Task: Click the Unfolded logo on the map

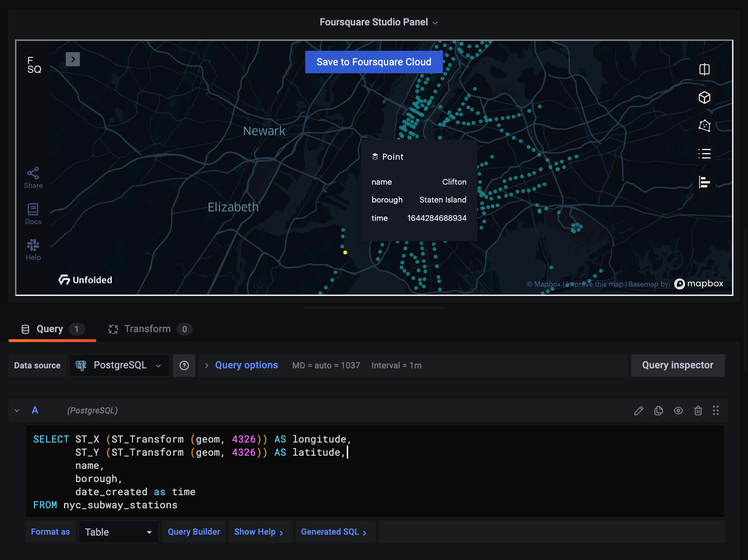Action: coord(86,280)
